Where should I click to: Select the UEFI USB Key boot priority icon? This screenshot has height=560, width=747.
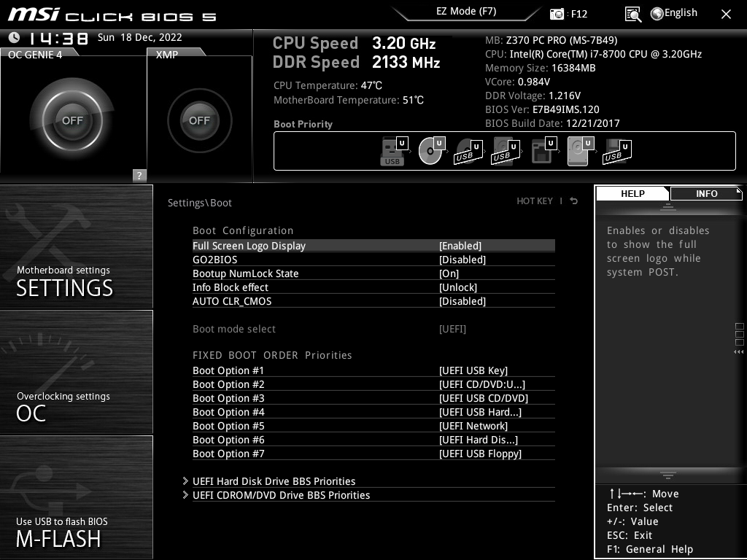pos(395,151)
